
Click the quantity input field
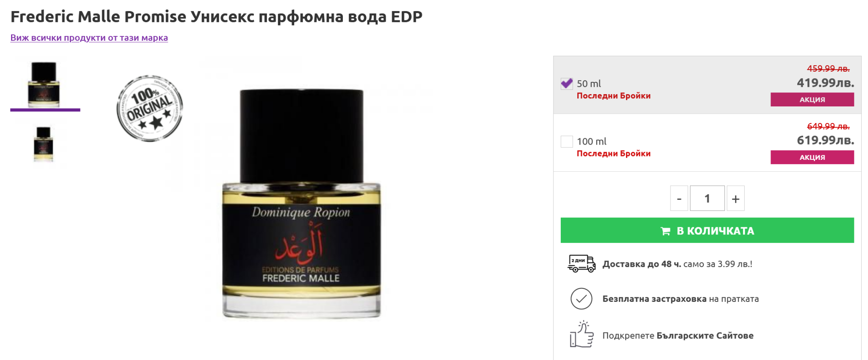point(707,198)
